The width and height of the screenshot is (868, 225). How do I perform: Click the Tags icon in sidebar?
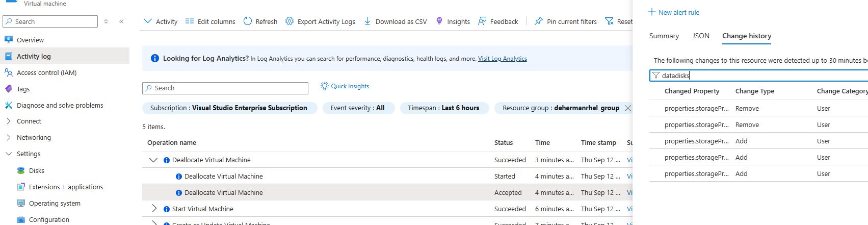(x=8, y=89)
